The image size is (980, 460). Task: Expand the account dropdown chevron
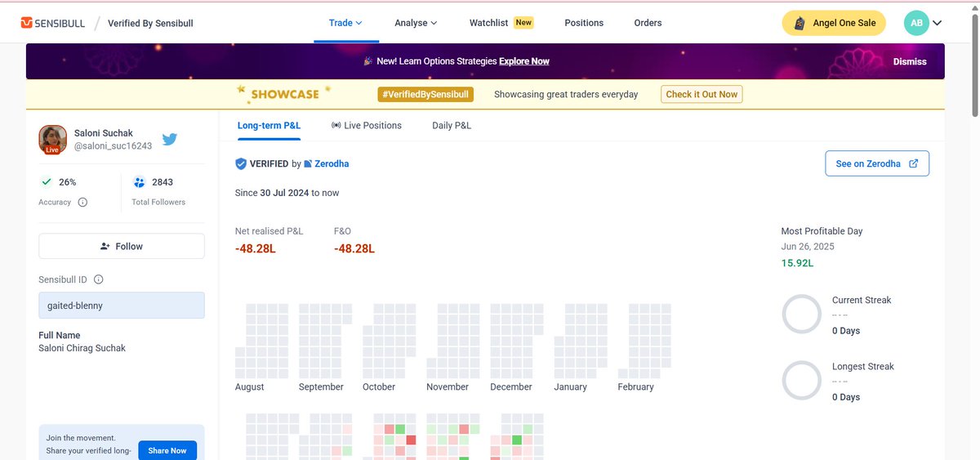tap(937, 23)
